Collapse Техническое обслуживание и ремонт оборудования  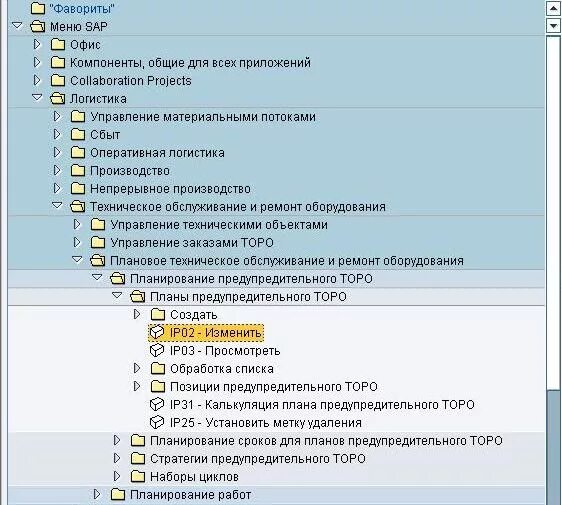click(x=57, y=205)
